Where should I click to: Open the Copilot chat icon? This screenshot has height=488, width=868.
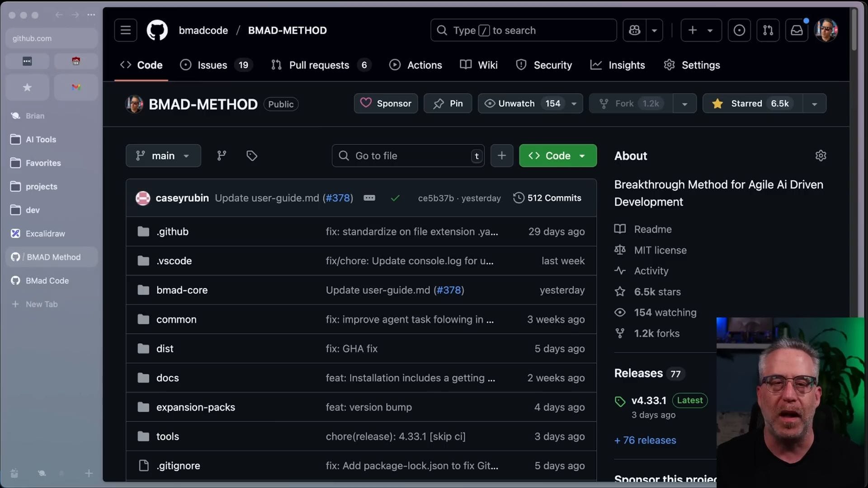point(634,30)
